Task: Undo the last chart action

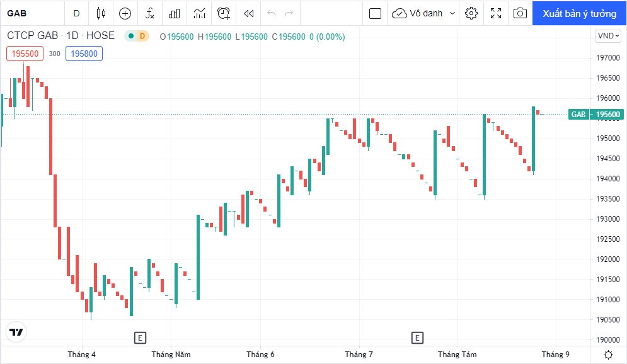Action: [x=271, y=13]
